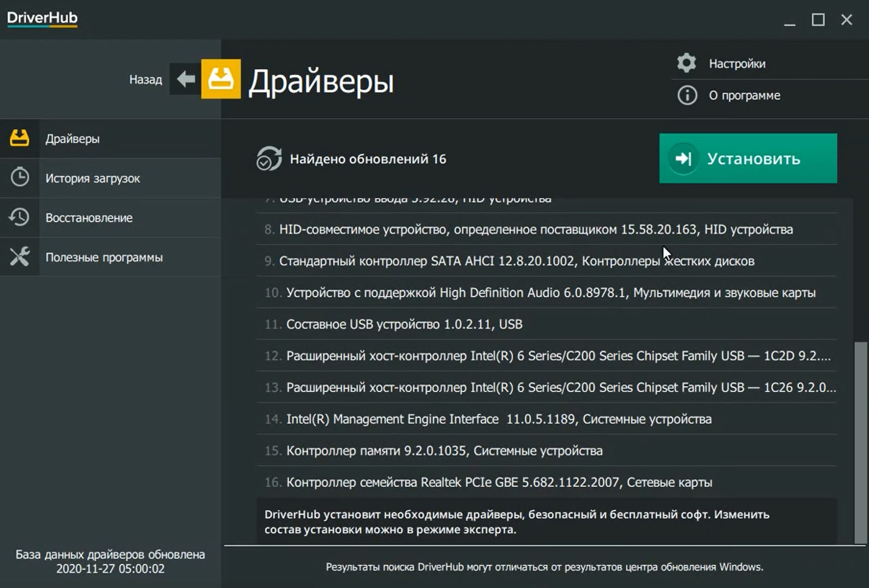Click the yellow Drivers header icon
The height and width of the screenshot is (588, 869).
pyautogui.click(x=221, y=79)
